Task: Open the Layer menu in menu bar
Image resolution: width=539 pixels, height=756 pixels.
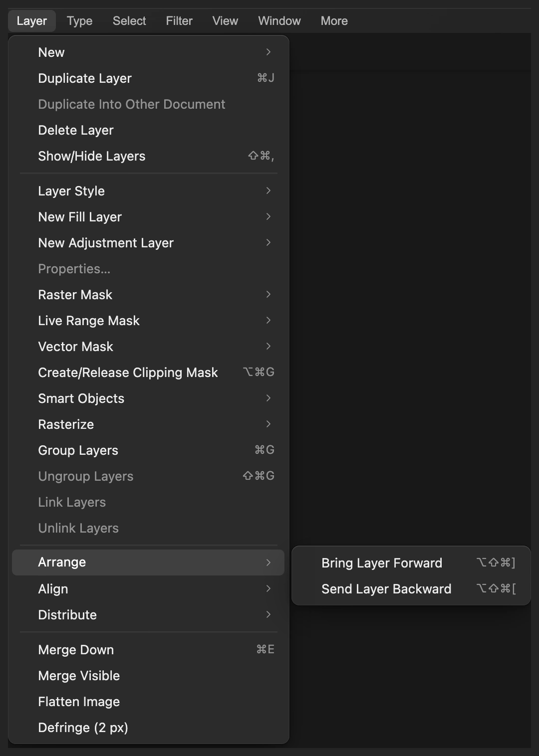Action: (32, 21)
